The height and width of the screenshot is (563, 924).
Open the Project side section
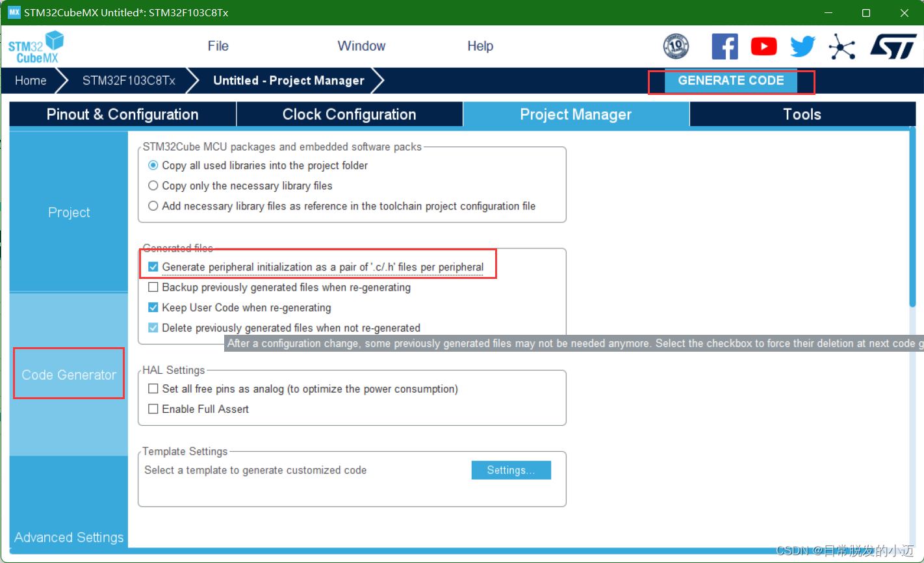tap(69, 212)
